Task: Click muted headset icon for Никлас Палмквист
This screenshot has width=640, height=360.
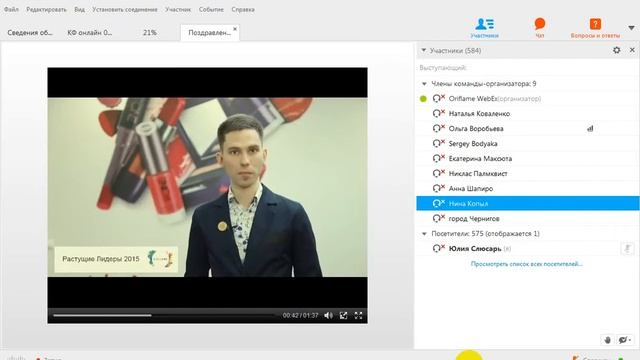Action: 438,173
